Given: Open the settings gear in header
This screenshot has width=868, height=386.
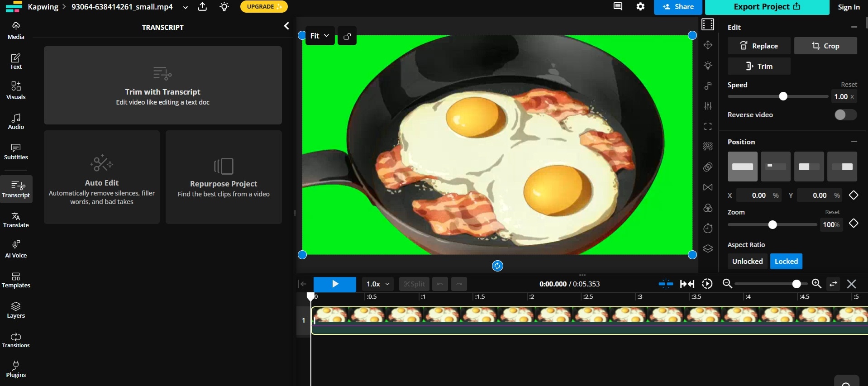Looking at the screenshot, I should (x=640, y=6).
